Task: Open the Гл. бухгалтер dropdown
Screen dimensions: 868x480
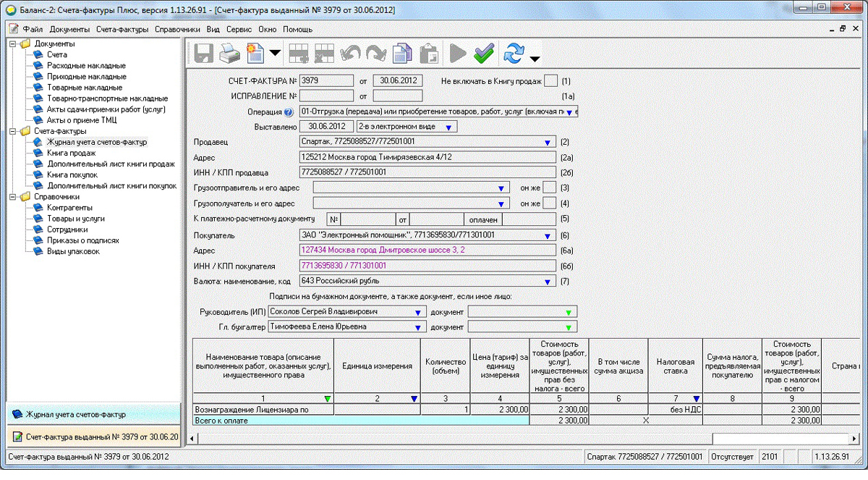Action: click(417, 327)
